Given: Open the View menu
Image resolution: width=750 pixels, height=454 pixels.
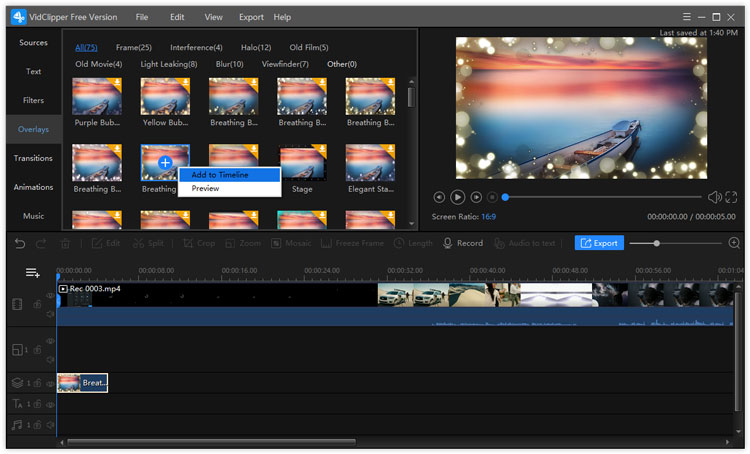Looking at the screenshot, I should pos(213,17).
